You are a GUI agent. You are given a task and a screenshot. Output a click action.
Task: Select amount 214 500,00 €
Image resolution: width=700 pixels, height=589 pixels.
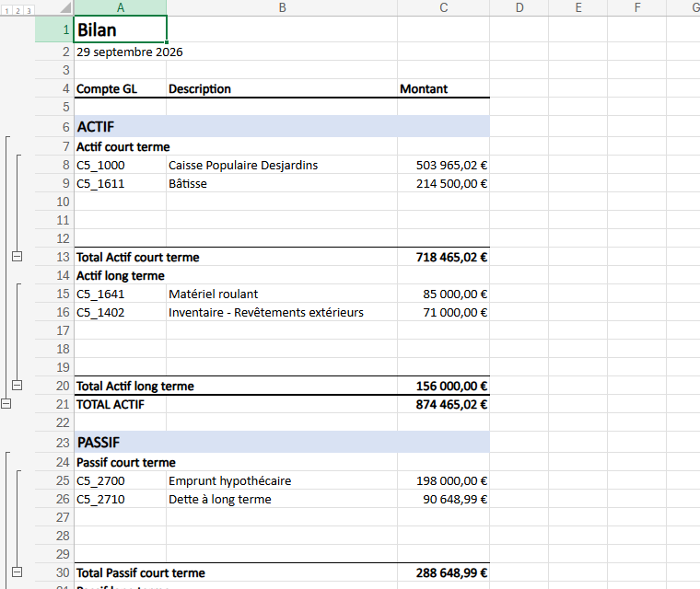click(x=443, y=183)
